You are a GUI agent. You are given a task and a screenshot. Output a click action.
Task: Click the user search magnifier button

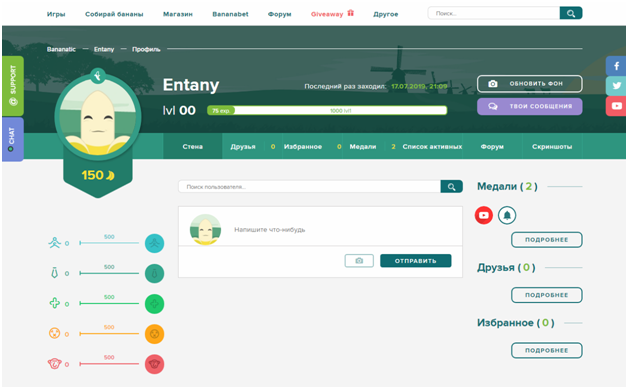coord(451,187)
